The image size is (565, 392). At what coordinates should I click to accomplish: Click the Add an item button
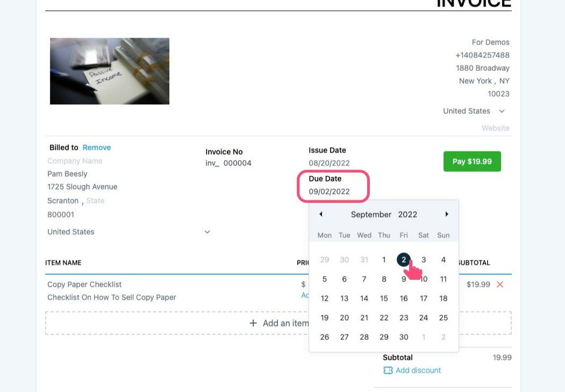click(x=278, y=323)
